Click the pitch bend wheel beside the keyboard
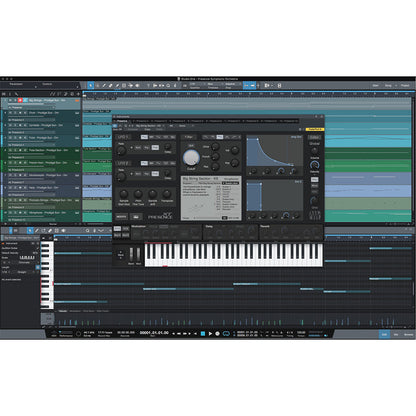Screen dimensions: 416x416 click(x=131, y=255)
